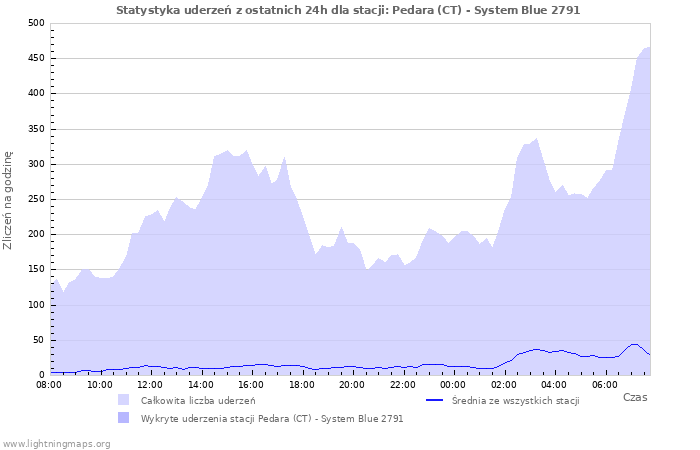Viewport: 700px width, 450px height.
Task: Click the legend label Średnia ze wszystkich stacji
Action: [x=516, y=400]
